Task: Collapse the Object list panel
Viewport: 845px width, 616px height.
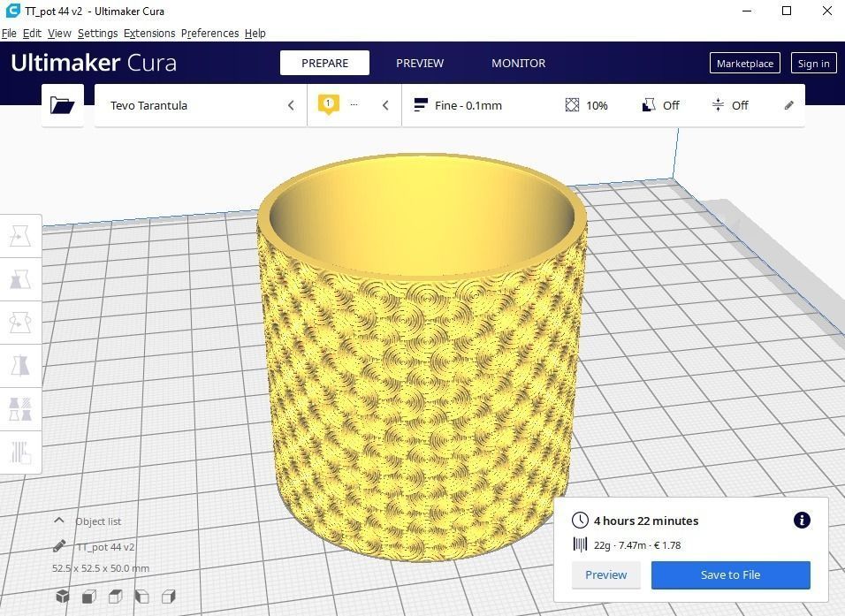Action: tap(59, 521)
